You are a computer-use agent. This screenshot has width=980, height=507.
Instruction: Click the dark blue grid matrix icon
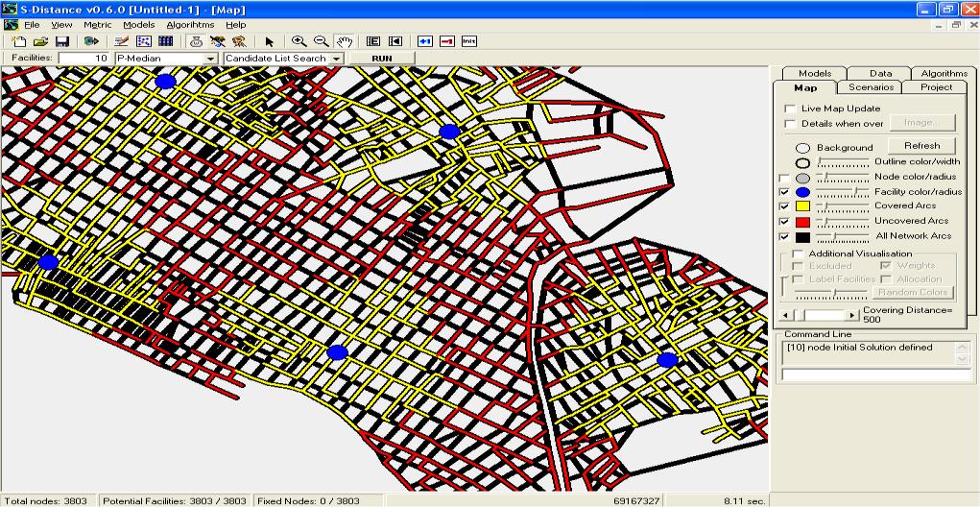tap(166, 41)
